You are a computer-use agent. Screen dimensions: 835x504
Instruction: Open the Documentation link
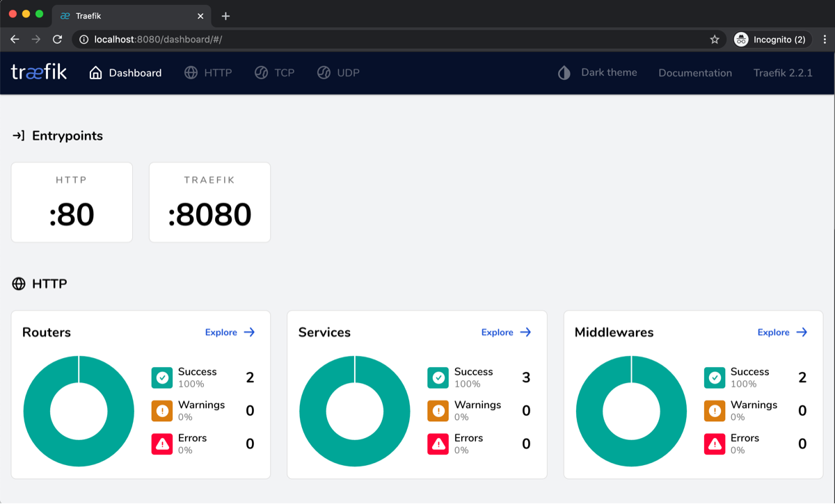click(695, 72)
